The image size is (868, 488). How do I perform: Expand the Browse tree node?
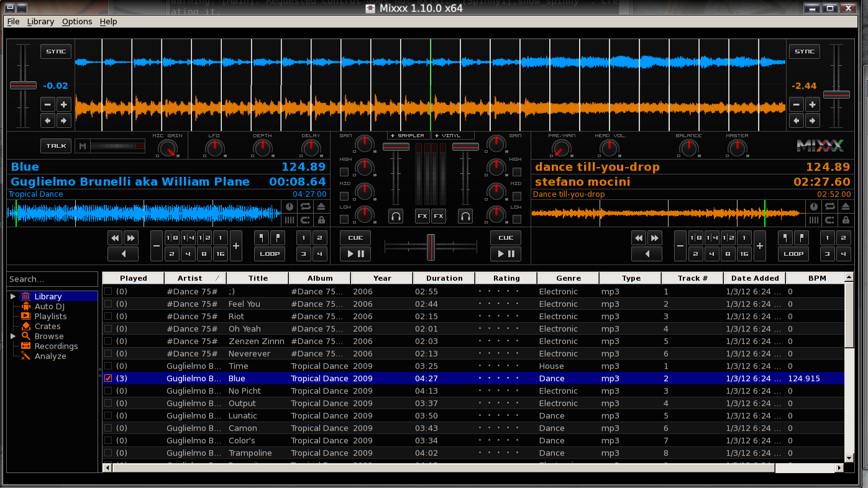(13, 337)
